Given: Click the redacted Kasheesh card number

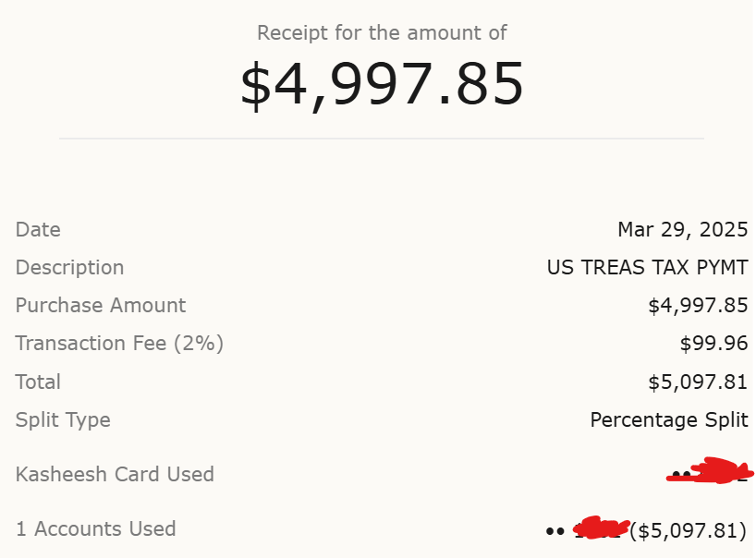Looking at the screenshot, I should [x=710, y=471].
